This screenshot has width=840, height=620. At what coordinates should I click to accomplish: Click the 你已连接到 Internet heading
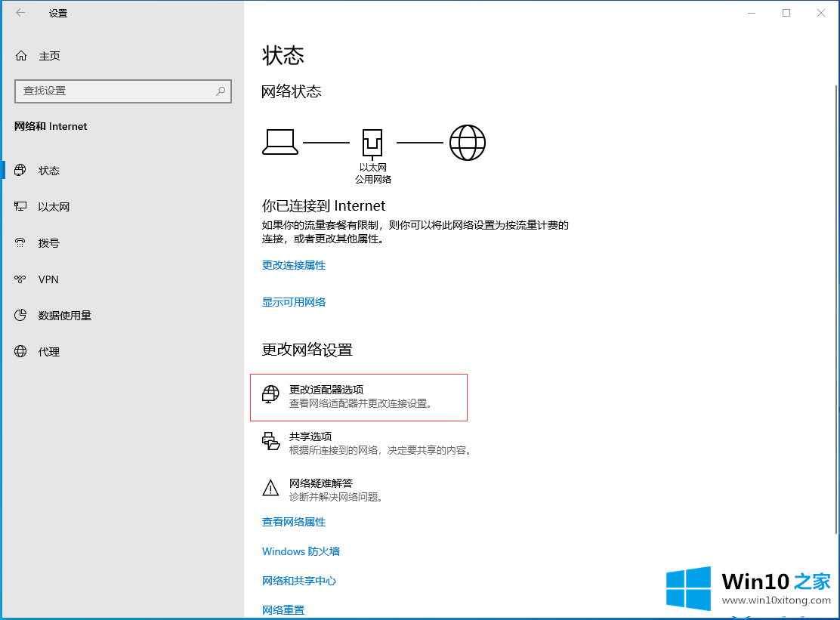tap(323, 206)
